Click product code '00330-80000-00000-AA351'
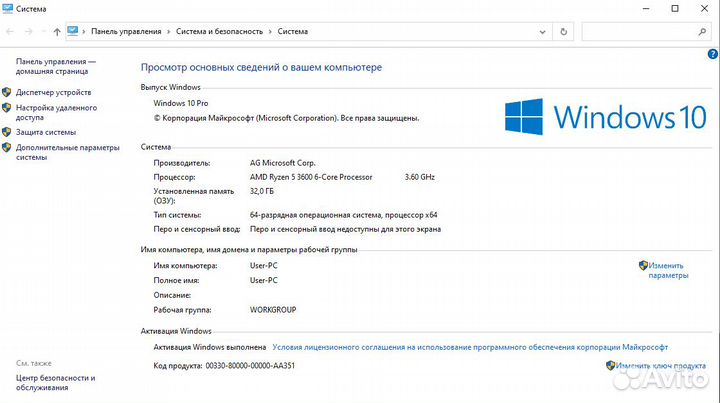The height and width of the screenshot is (403, 720). pos(250,366)
